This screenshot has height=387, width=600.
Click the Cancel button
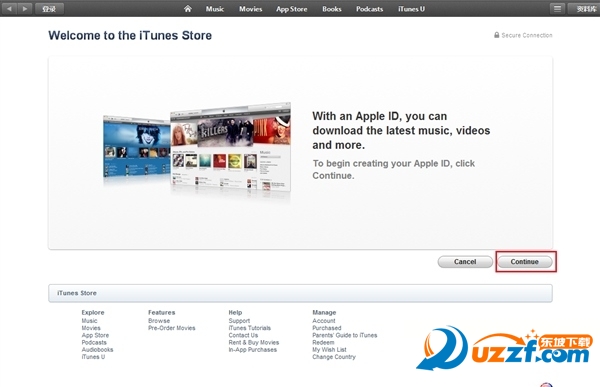(x=465, y=262)
